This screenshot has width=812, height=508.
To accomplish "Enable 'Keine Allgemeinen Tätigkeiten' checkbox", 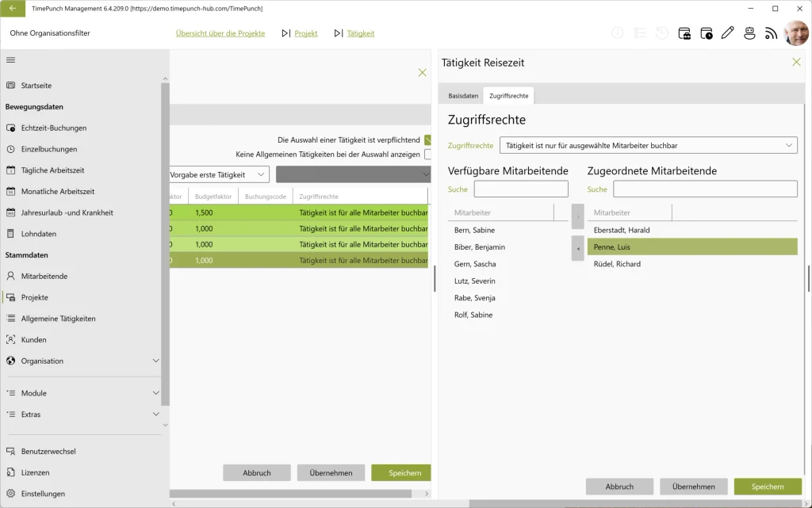I will coord(427,155).
